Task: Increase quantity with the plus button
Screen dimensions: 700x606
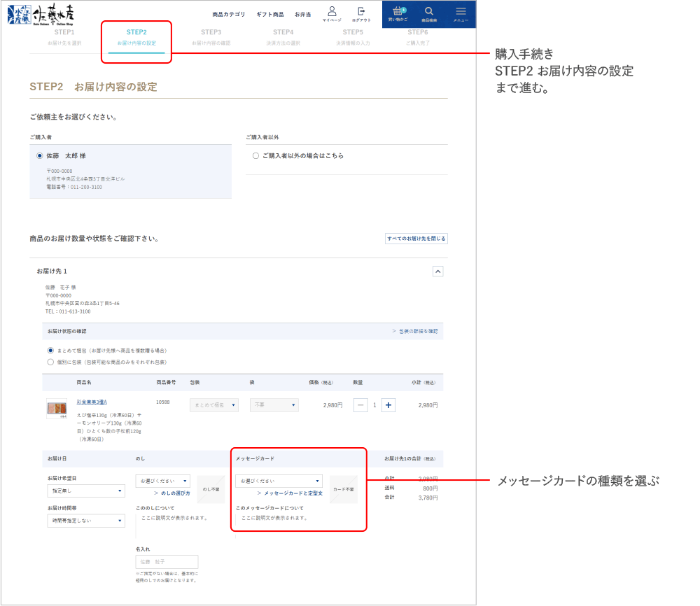Action: pyautogui.click(x=388, y=405)
